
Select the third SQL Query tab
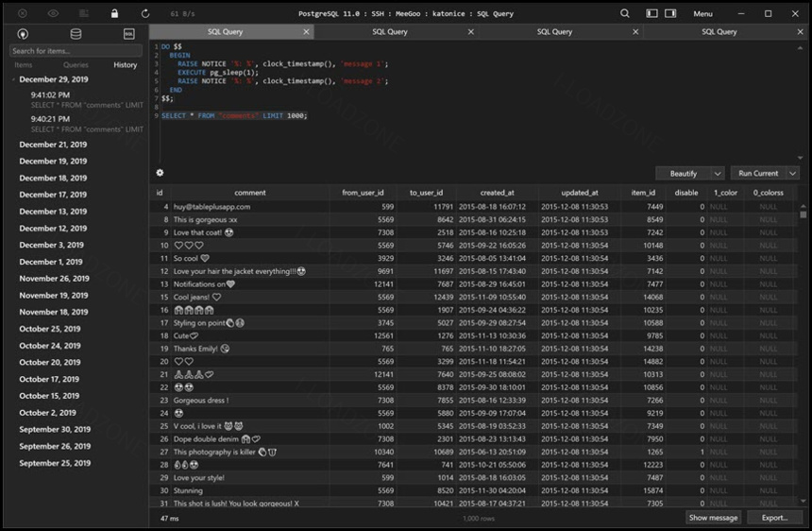click(x=554, y=31)
